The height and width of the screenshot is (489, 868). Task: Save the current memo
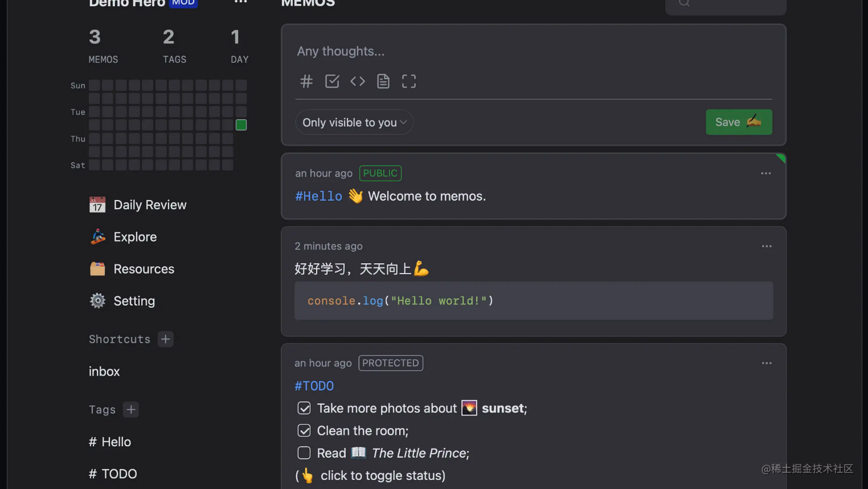[x=738, y=122]
